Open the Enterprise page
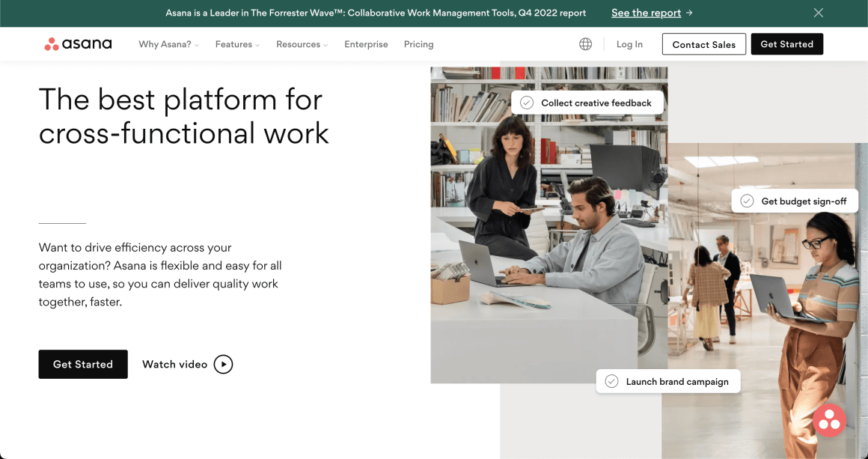 tap(366, 44)
